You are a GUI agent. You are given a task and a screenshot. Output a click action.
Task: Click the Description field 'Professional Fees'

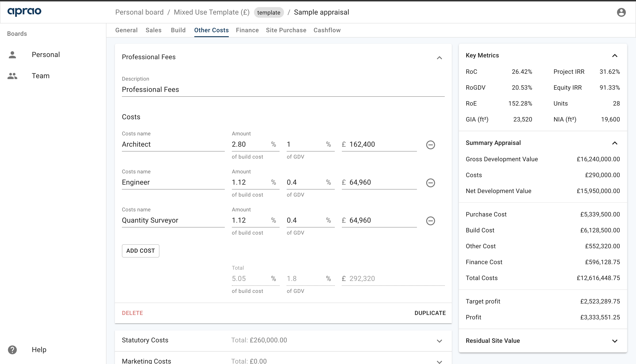(x=283, y=89)
